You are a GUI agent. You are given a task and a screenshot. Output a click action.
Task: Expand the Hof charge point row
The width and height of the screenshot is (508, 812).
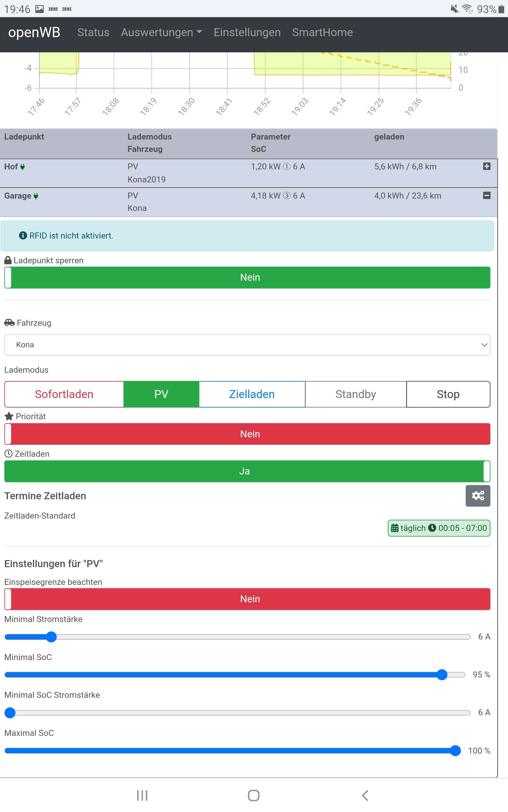[x=486, y=166]
